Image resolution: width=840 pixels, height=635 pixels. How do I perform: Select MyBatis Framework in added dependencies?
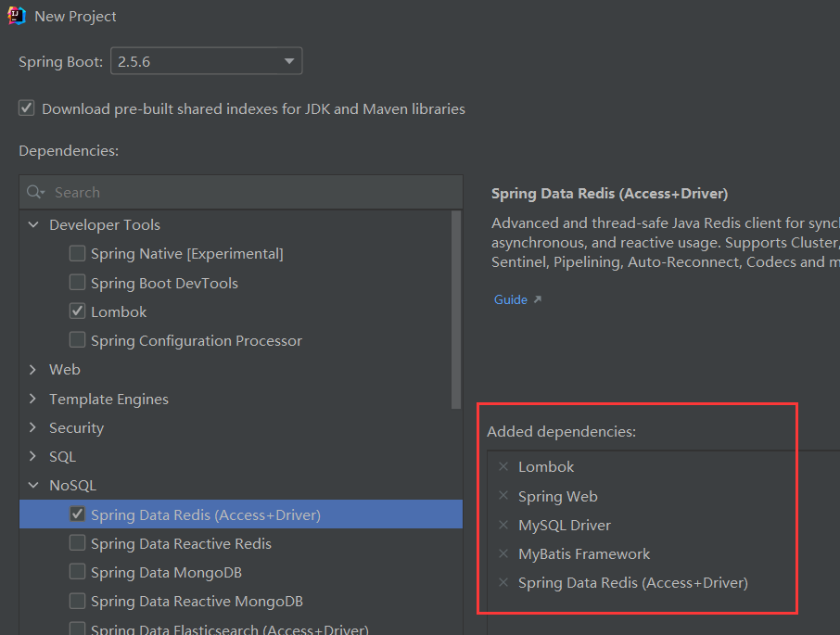click(x=584, y=554)
